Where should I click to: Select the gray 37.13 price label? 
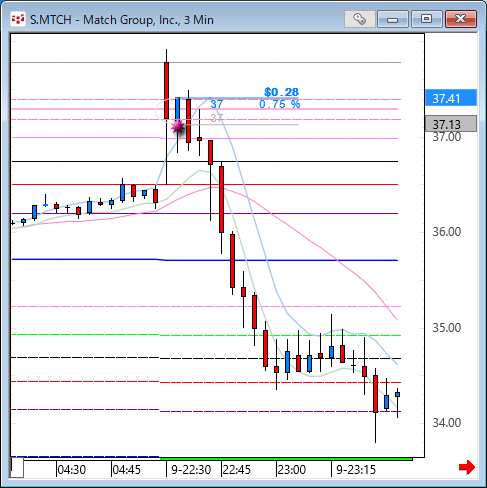point(451,124)
